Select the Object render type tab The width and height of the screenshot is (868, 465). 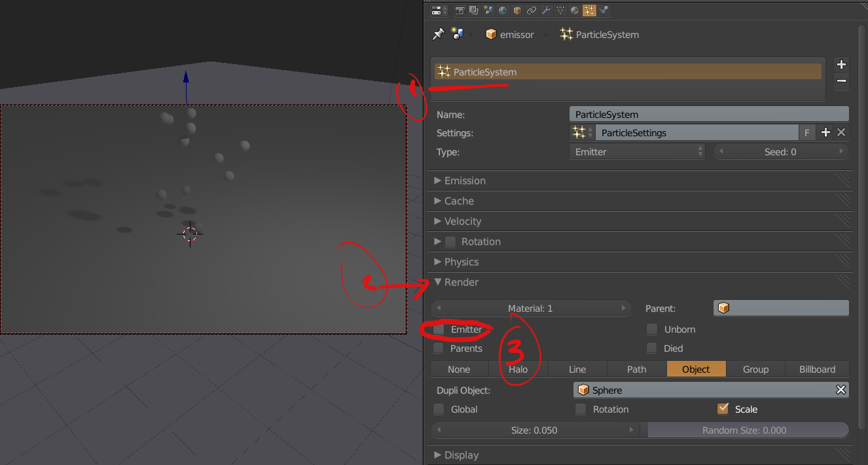pyautogui.click(x=696, y=369)
